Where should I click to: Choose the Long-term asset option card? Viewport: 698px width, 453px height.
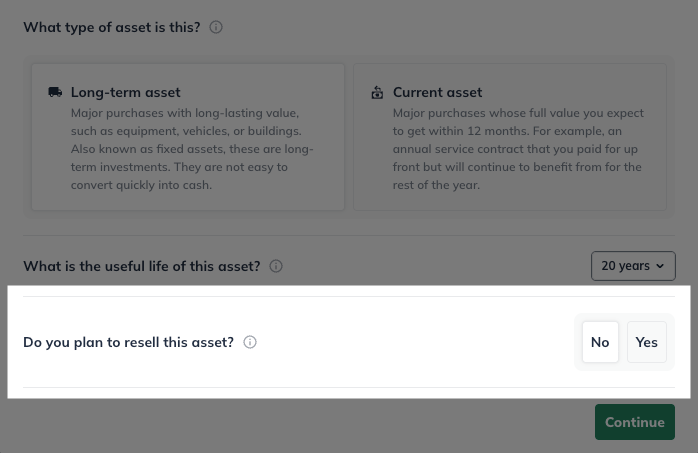coord(188,137)
